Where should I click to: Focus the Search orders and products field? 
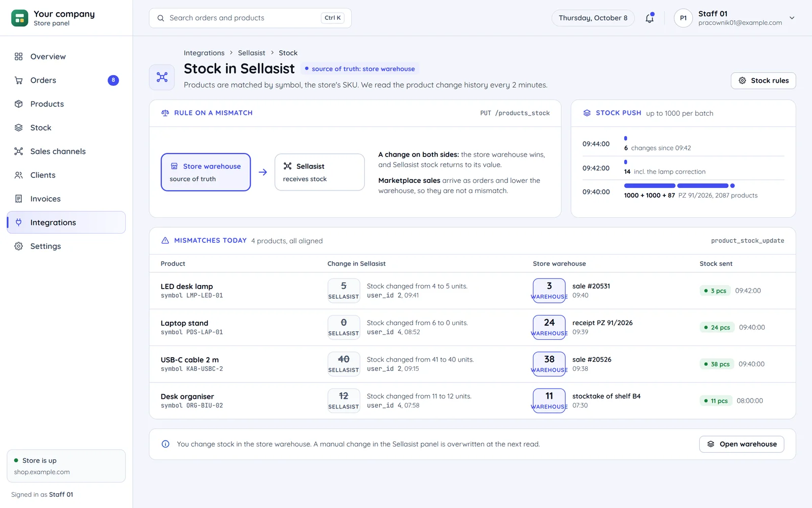[250, 18]
